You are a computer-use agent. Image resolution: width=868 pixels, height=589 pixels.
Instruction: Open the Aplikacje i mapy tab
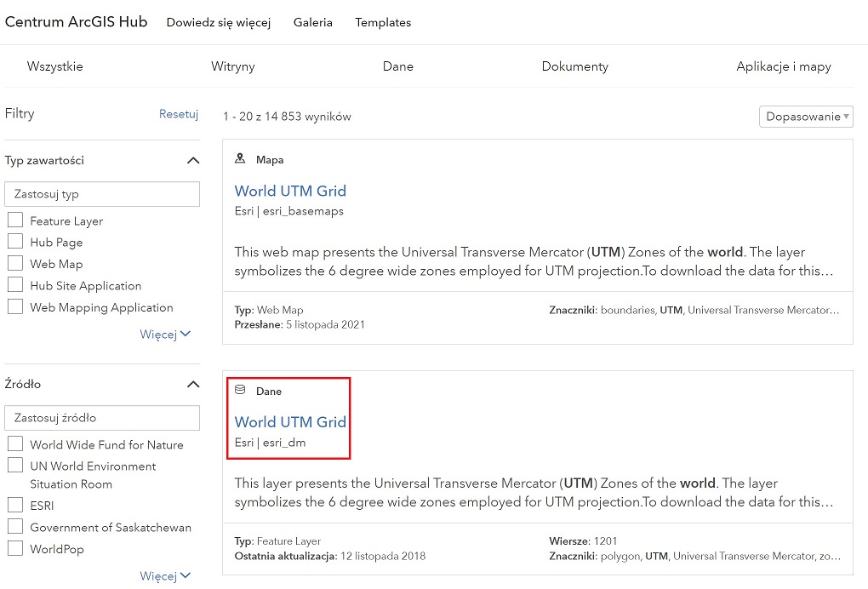783,66
